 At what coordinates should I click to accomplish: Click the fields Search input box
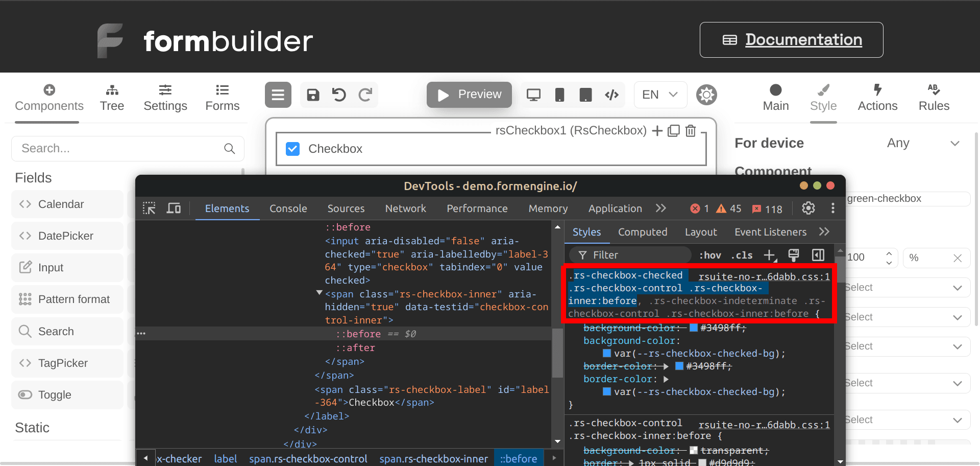(117, 148)
